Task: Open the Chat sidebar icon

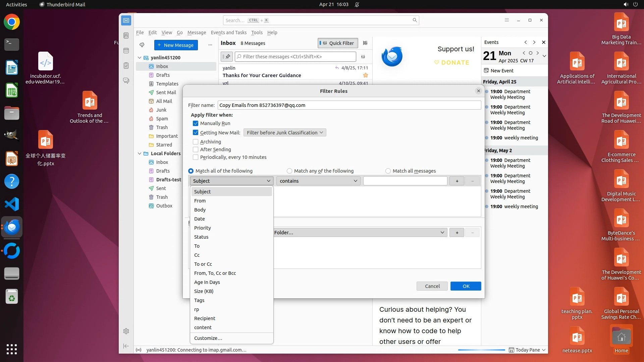Action: click(126, 81)
